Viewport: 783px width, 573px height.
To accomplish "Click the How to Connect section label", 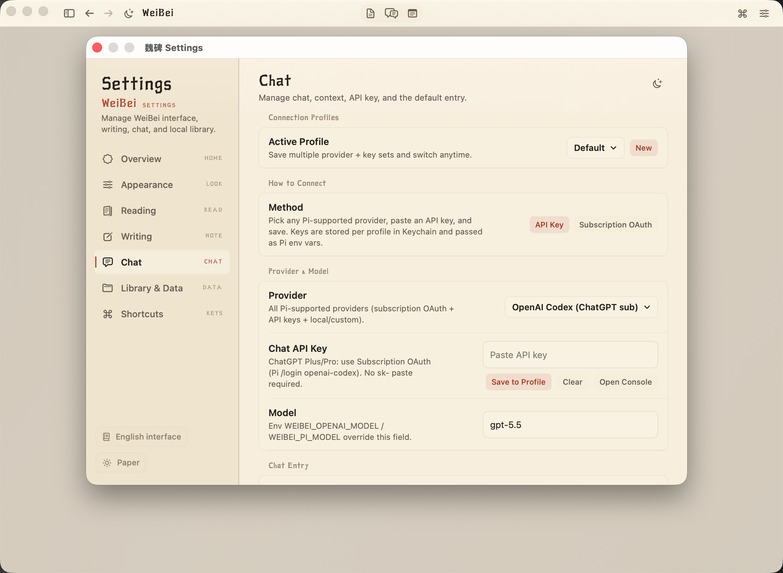I will (297, 183).
